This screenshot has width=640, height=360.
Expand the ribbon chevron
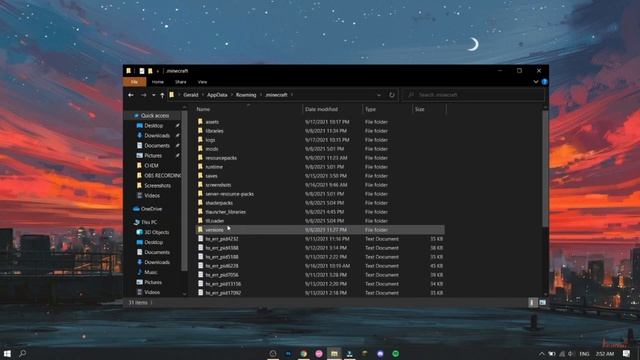[x=536, y=82]
